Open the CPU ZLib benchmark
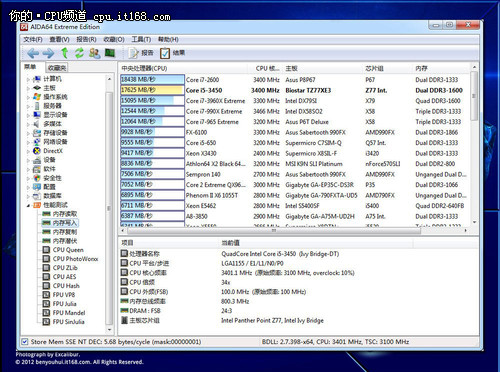500x372 pixels. pyautogui.click(x=60, y=268)
